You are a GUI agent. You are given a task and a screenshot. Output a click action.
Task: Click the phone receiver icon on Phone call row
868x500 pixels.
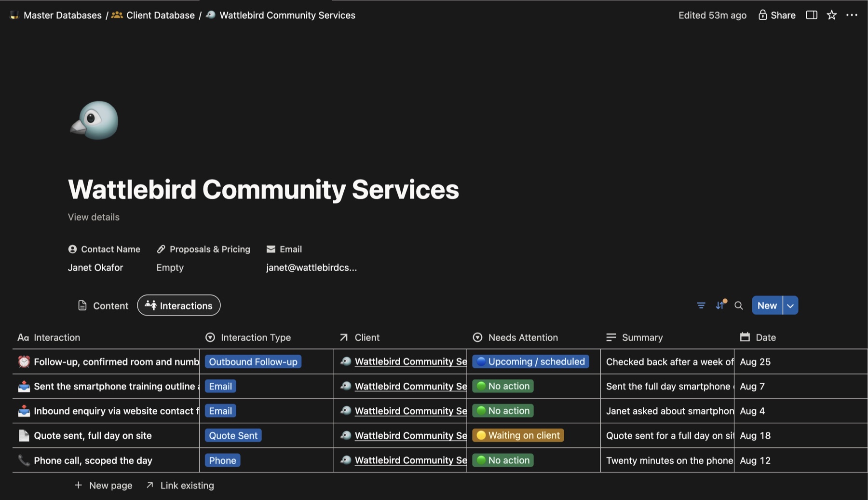point(24,460)
